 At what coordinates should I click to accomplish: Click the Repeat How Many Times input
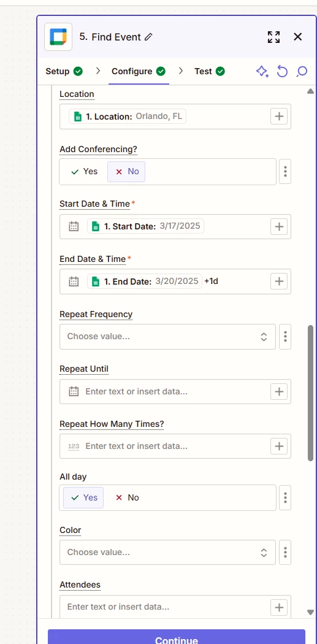tap(164, 446)
